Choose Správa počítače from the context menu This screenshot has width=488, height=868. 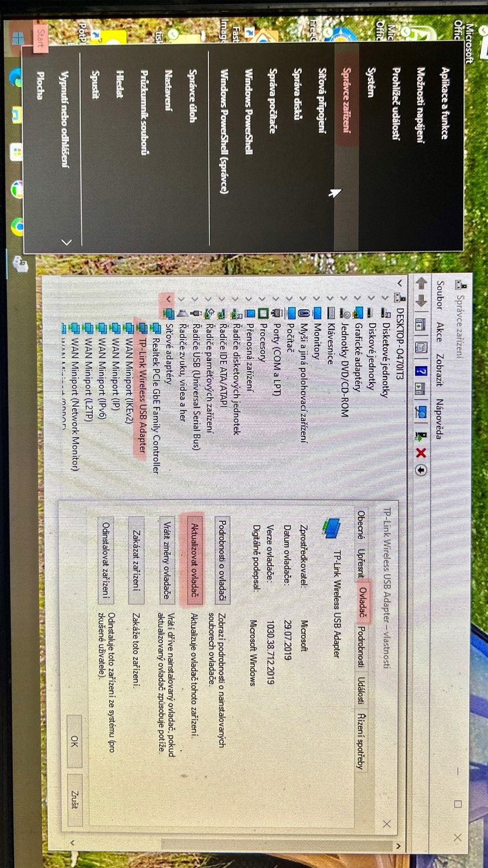pyautogui.click(x=272, y=101)
